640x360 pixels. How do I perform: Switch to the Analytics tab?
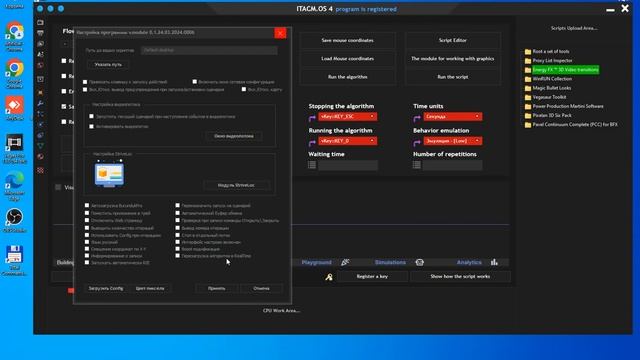click(469, 262)
